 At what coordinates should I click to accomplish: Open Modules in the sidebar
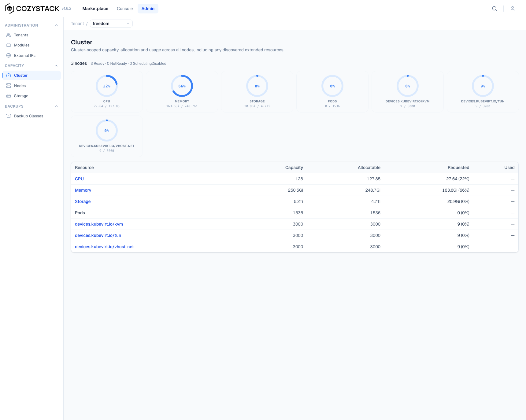pyautogui.click(x=31, y=45)
